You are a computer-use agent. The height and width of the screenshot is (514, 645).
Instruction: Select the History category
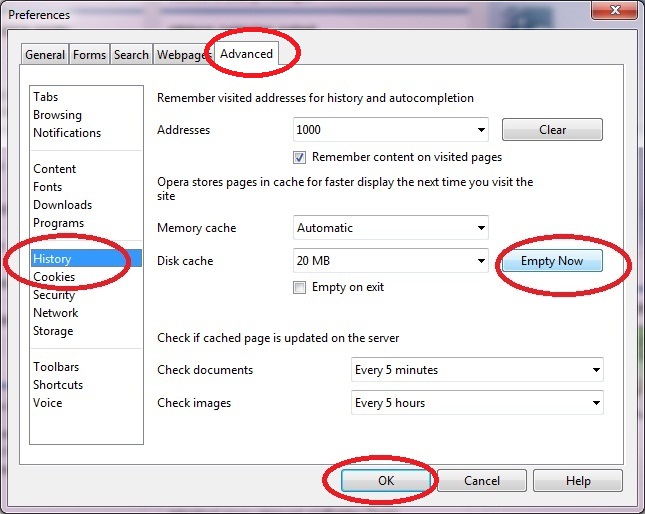pyautogui.click(x=86, y=259)
